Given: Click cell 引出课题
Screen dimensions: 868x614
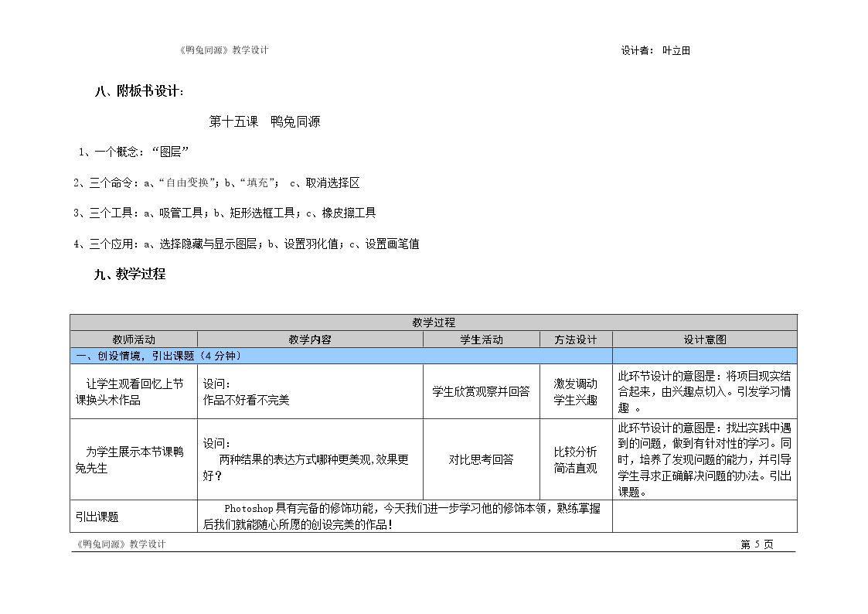Looking at the screenshot, I should (134, 517).
